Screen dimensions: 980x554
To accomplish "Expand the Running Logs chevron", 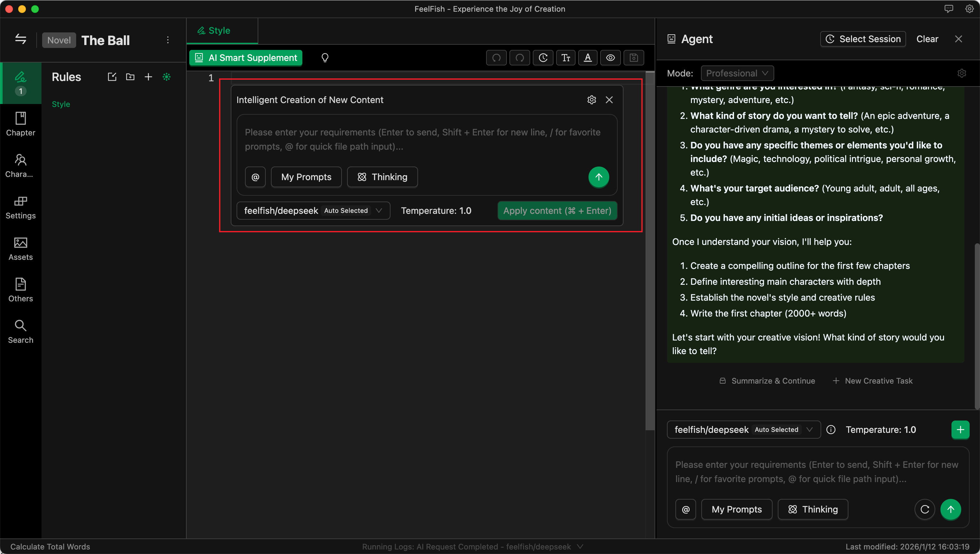I will tap(580, 547).
